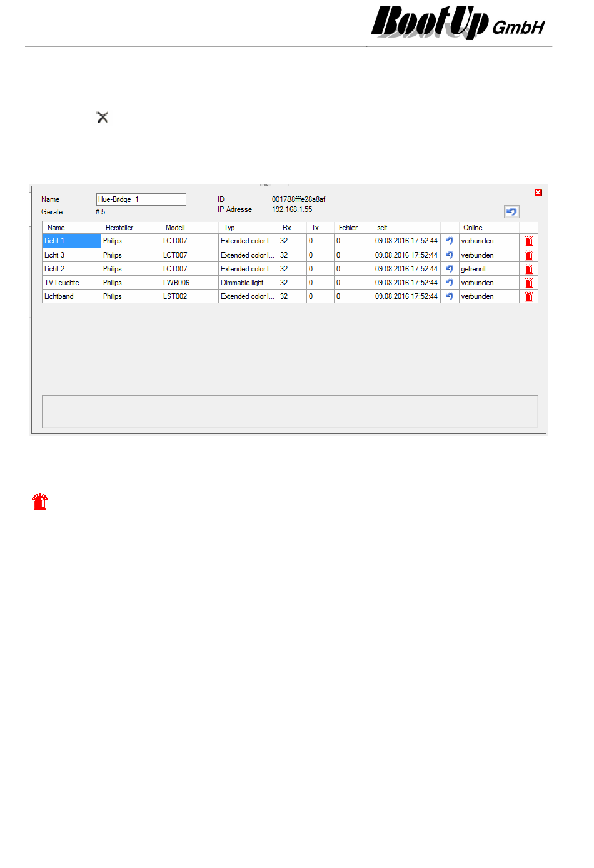The height and width of the screenshot is (868, 594).
Task: Select the TV Leuchte row name
Action: [x=71, y=283]
